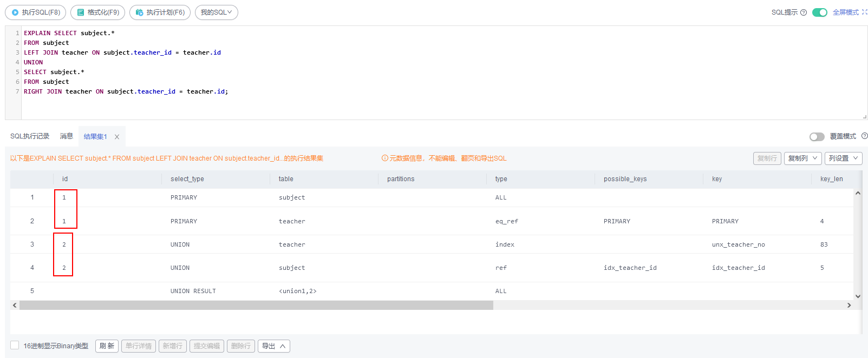Click the result grid scroll-down arrow
This screenshot has width=868, height=358.
click(x=858, y=296)
